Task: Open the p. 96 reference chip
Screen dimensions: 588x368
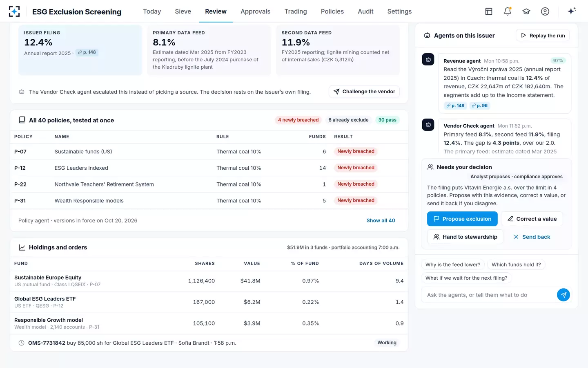Action: tap(479, 105)
